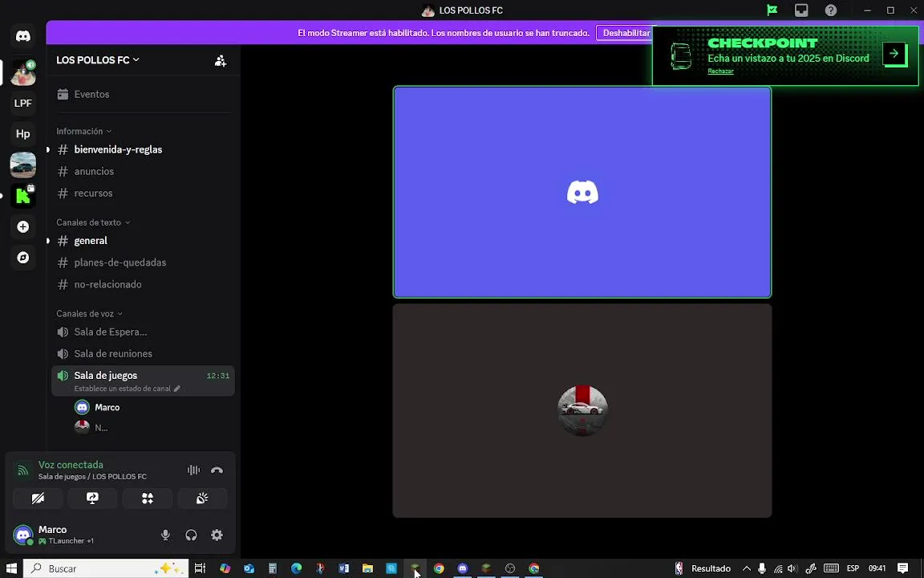Open the help question mark icon
This screenshot has height=578, width=924.
pos(831,10)
